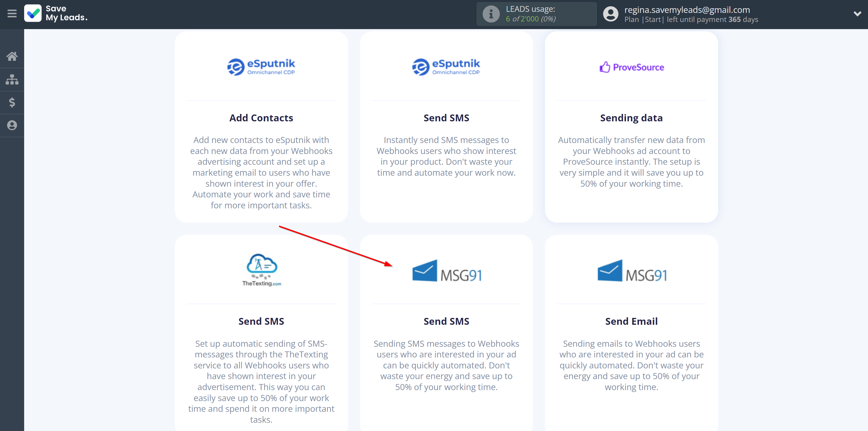Click the ProveSource card description text
868x431 pixels.
pyautogui.click(x=631, y=162)
